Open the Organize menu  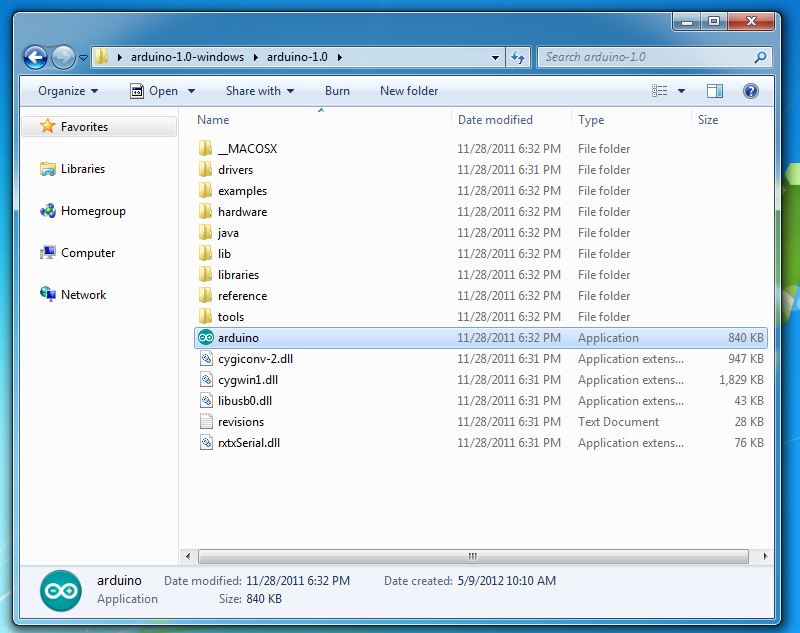[x=68, y=91]
